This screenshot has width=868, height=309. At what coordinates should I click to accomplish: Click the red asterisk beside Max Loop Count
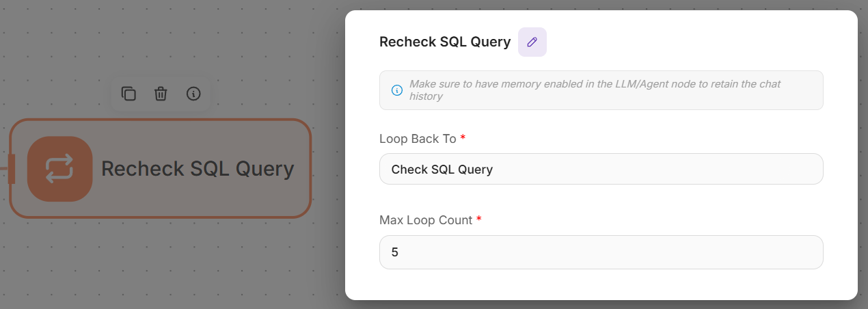click(x=479, y=219)
